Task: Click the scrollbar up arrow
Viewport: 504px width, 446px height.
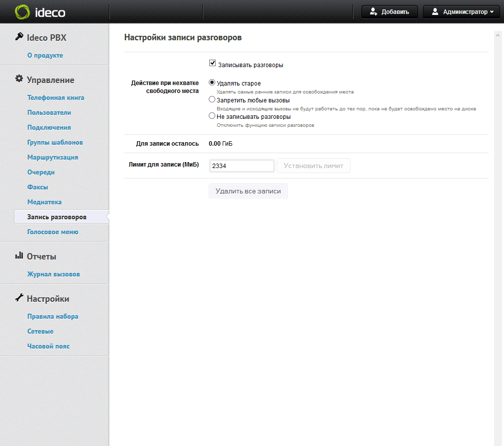Action: 498,35
